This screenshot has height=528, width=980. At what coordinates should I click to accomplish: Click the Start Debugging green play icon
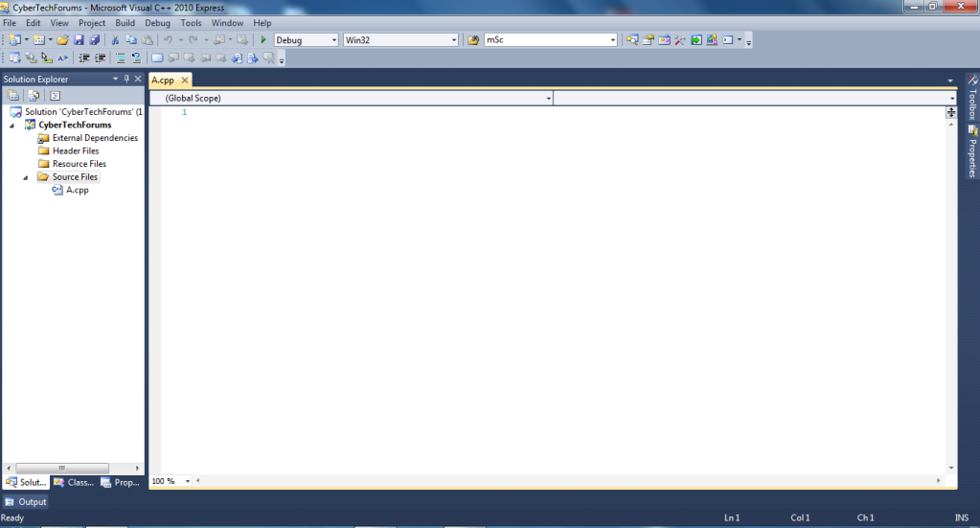pos(263,40)
